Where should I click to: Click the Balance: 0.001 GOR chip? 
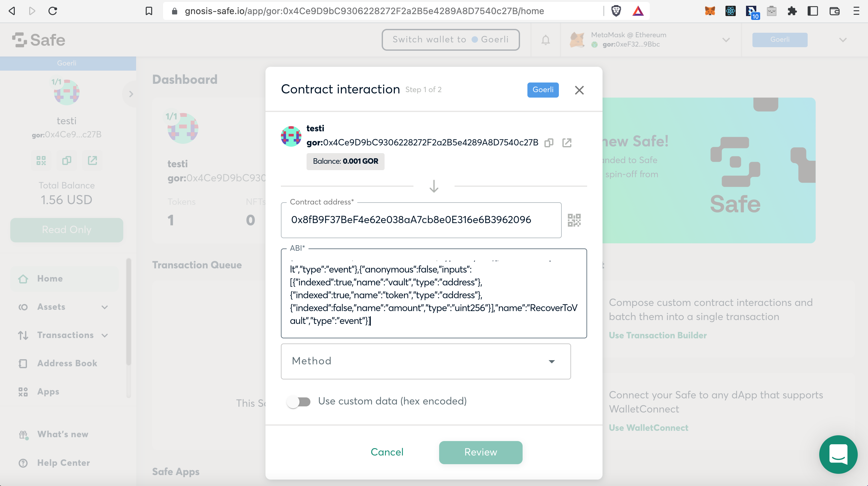click(x=345, y=161)
